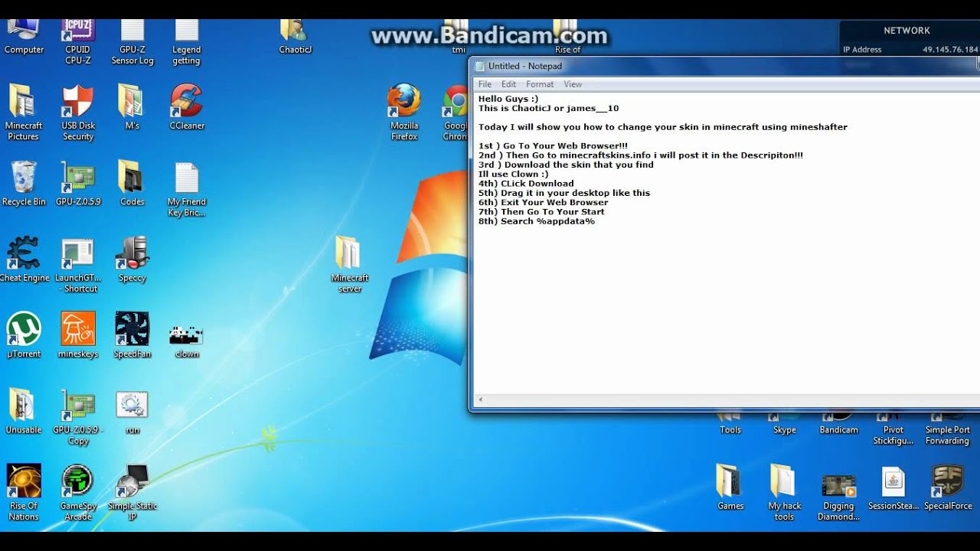This screenshot has width=980, height=551.
Task: Launch Bandicam shortcut
Action: coord(838,424)
